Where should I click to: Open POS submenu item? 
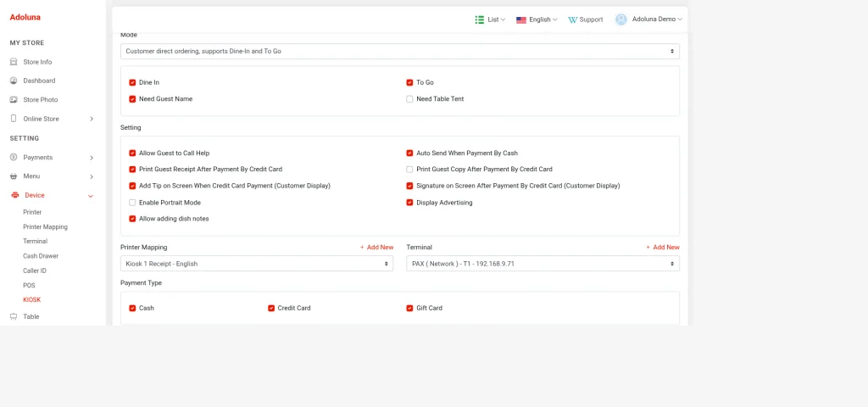pos(29,286)
